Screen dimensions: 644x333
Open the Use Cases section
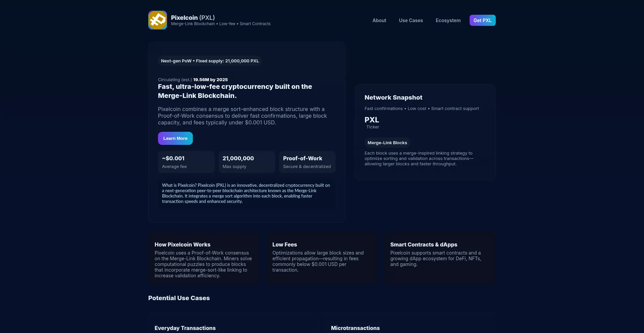pyautogui.click(x=411, y=20)
